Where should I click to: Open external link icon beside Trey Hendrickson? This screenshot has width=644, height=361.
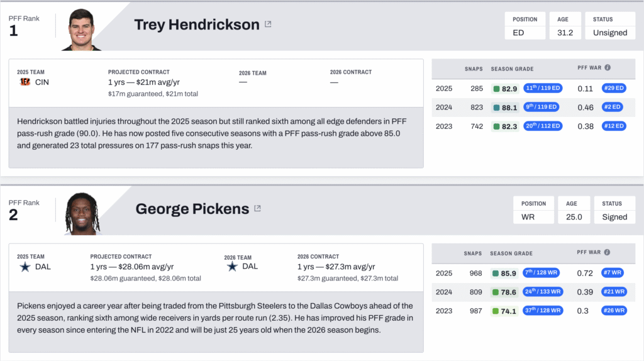pyautogui.click(x=268, y=25)
